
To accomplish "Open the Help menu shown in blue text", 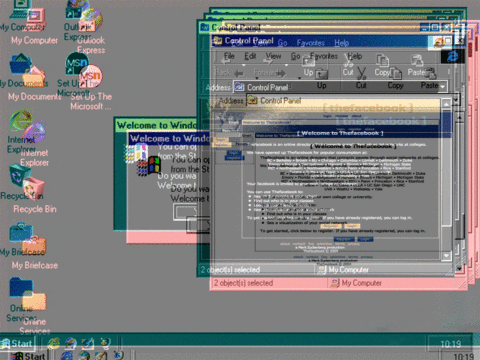I will pyautogui.click(x=342, y=43).
